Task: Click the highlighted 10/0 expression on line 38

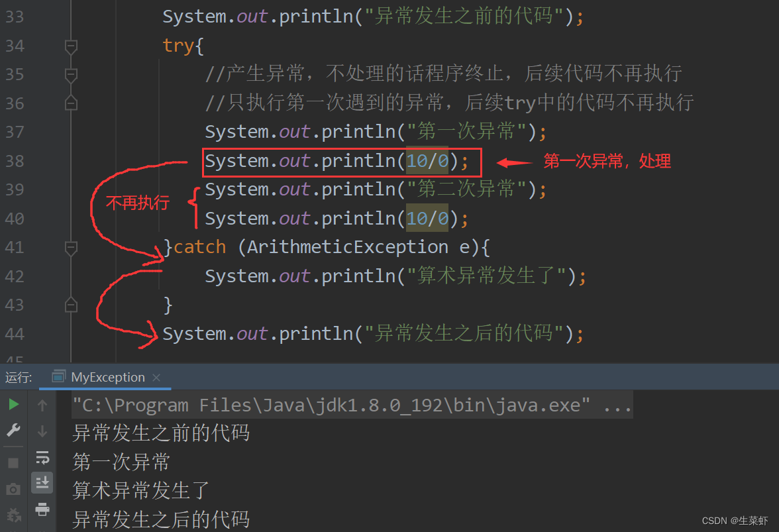Action: [x=428, y=161]
